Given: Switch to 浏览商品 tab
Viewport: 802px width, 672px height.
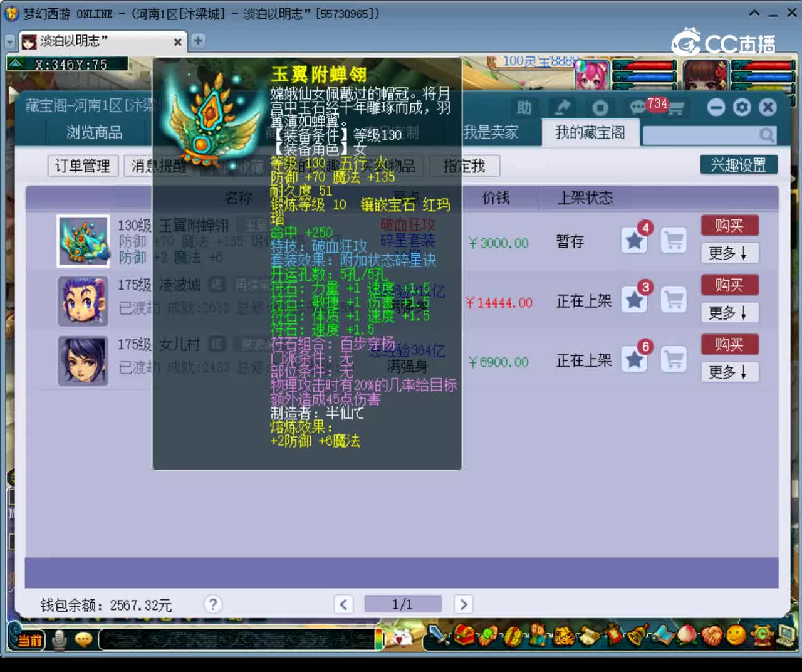Looking at the screenshot, I should click(95, 132).
